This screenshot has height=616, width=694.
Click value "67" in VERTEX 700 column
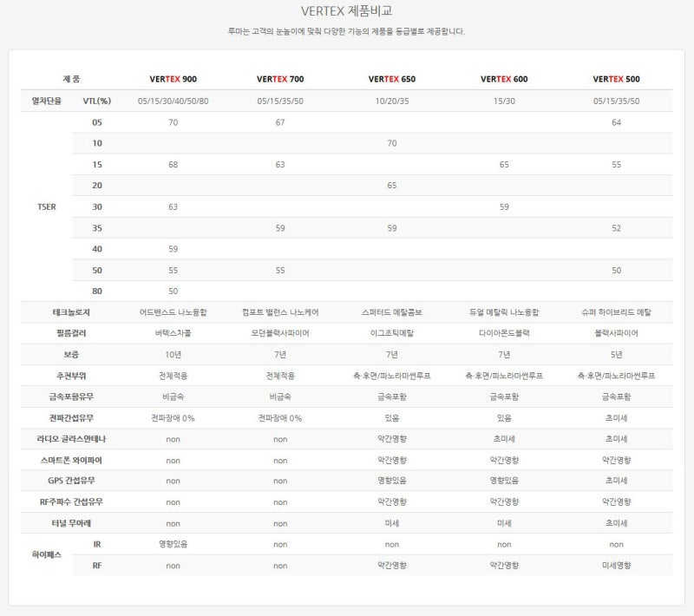coord(280,122)
